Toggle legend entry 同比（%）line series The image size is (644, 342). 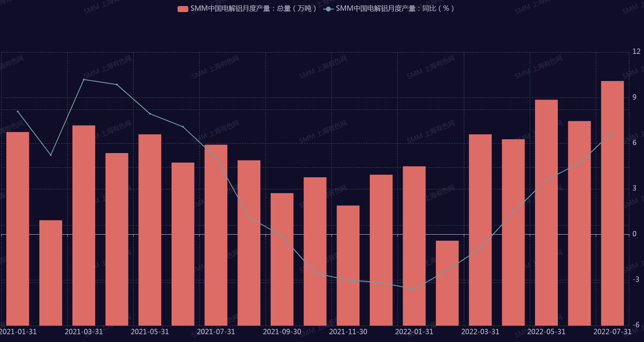click(390, 9)
